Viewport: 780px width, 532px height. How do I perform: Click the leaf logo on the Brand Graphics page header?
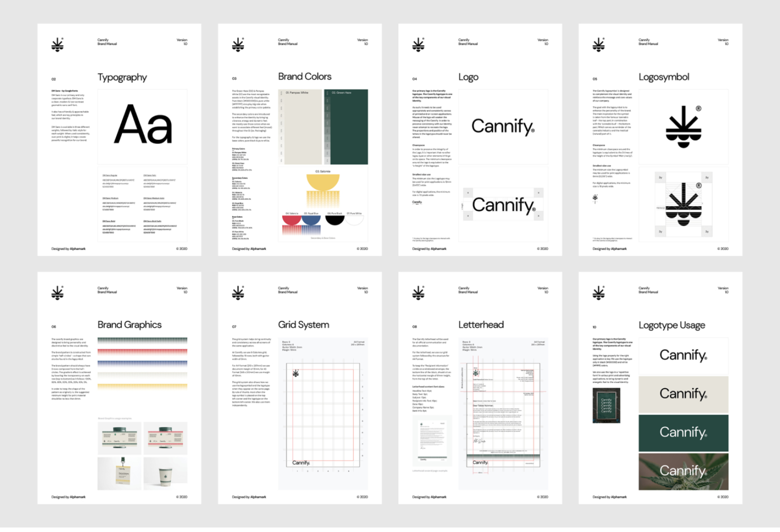(x=57, y=293)
